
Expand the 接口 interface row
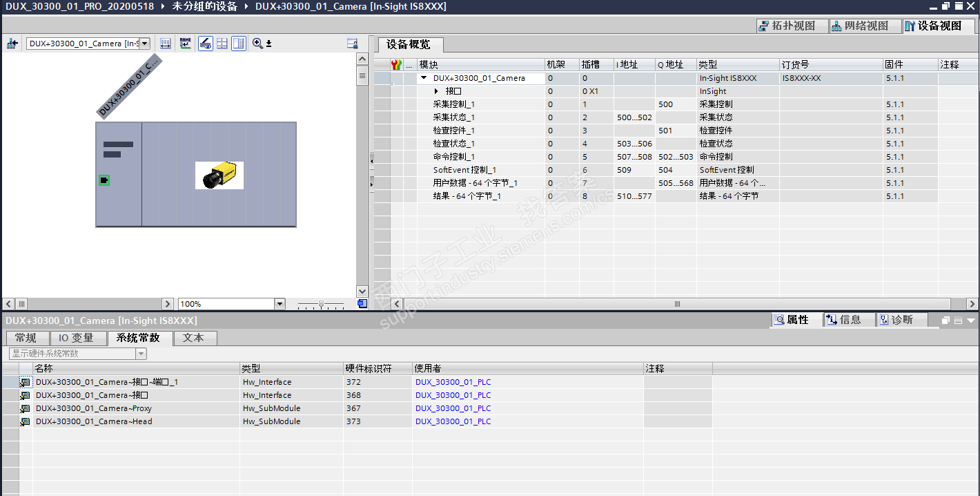[436, 91]
